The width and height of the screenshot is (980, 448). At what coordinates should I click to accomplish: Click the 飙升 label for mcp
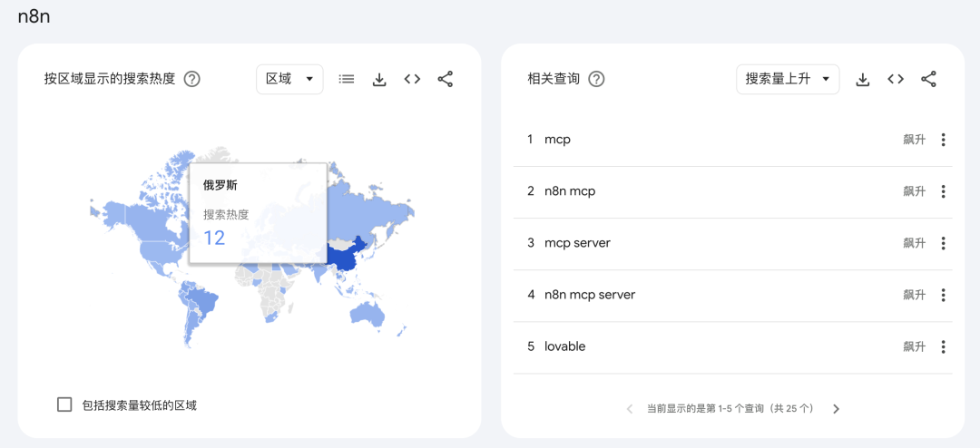pos(914,140)
